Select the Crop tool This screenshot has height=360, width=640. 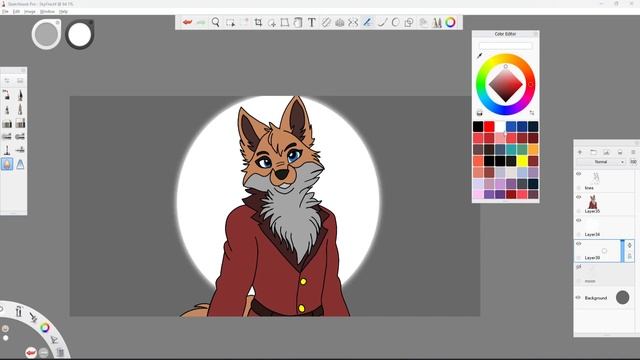tap(258, 22)
